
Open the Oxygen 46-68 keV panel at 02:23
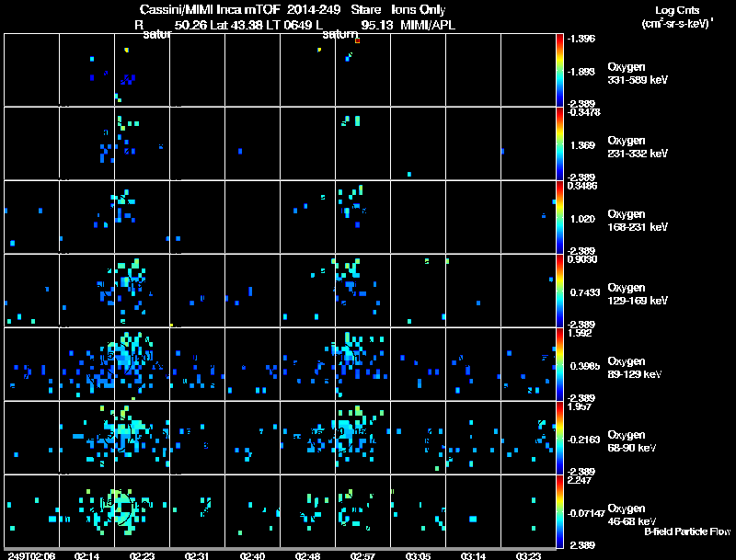point(142,511)
